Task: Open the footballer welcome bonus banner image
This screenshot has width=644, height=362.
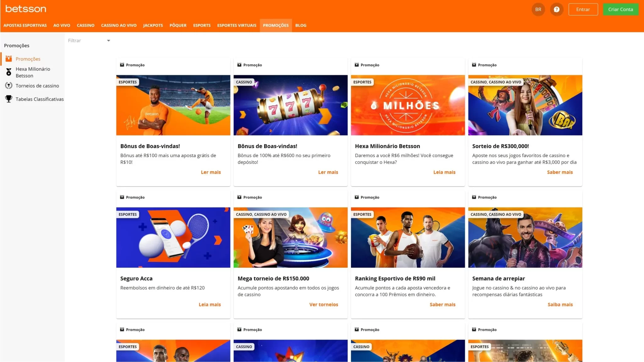Action: pyautogui.click(x=173, y=105)
